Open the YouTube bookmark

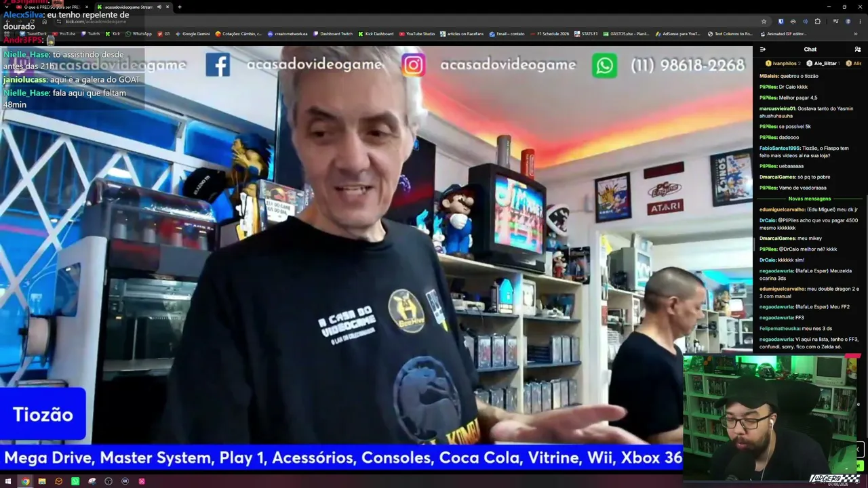click(x=64, y=33)
